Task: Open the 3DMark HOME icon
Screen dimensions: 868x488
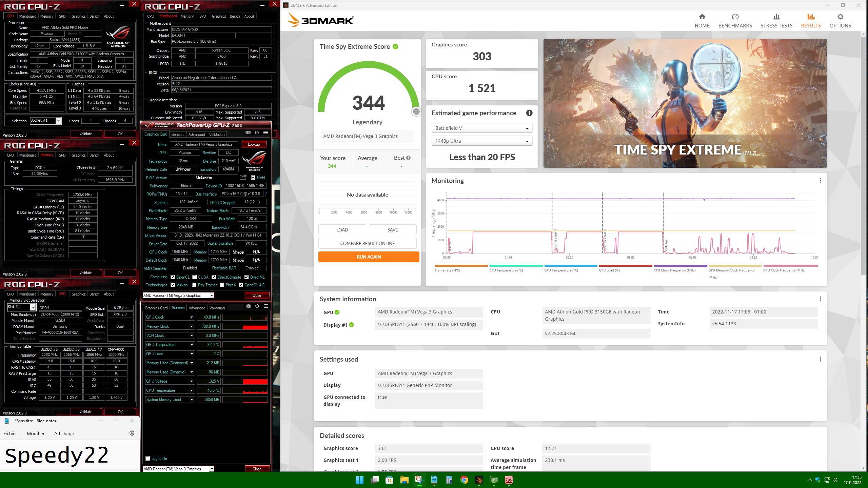Action: tap(702, 17)
